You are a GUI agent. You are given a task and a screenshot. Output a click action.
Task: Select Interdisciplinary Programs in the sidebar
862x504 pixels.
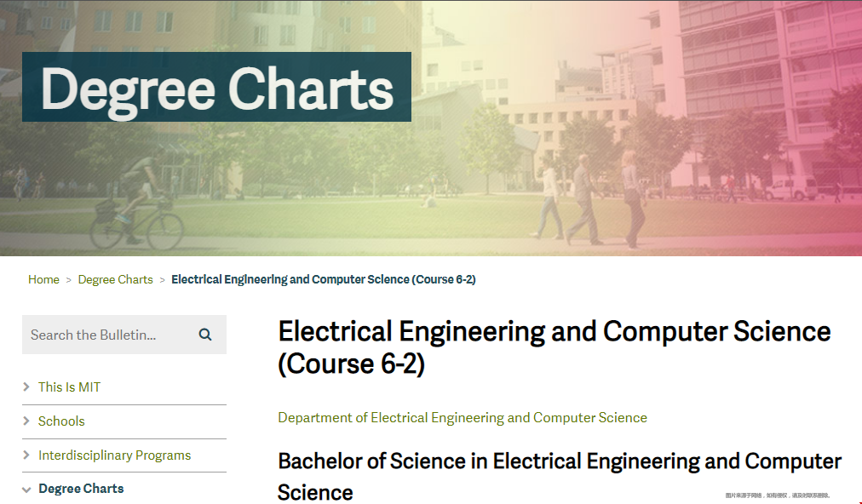coord(114,455)
